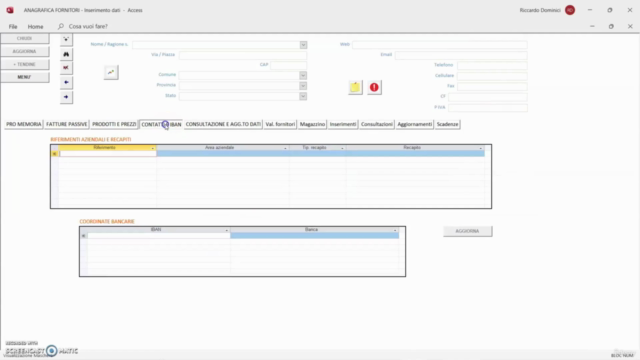The height and width of the screenshot is (360, 640).
Task: Click the yellow note icon
Action: coord(355,87)
